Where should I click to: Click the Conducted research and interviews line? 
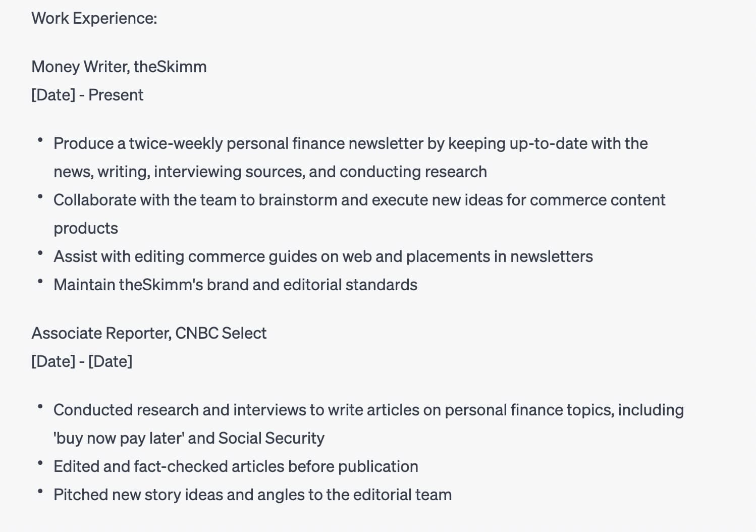(368, 410)
